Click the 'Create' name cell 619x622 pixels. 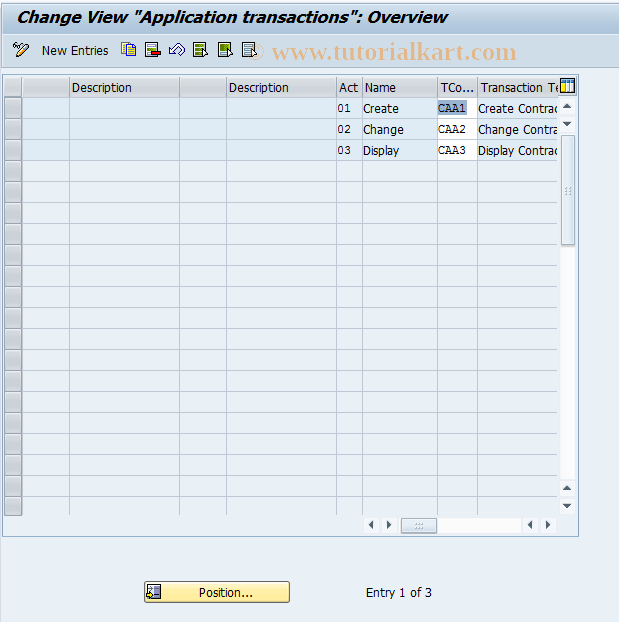pyautogui.click(x=400, y=108)
